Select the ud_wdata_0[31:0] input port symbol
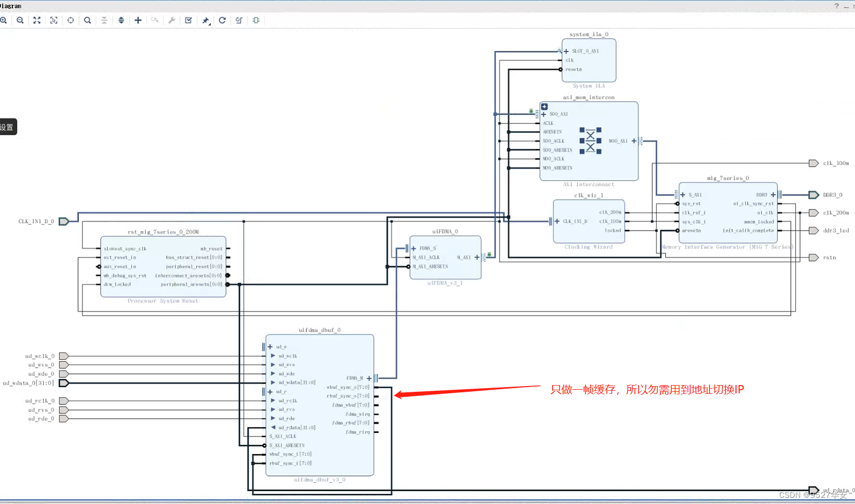This screenshot has height=504, width=855. point(64,383)
